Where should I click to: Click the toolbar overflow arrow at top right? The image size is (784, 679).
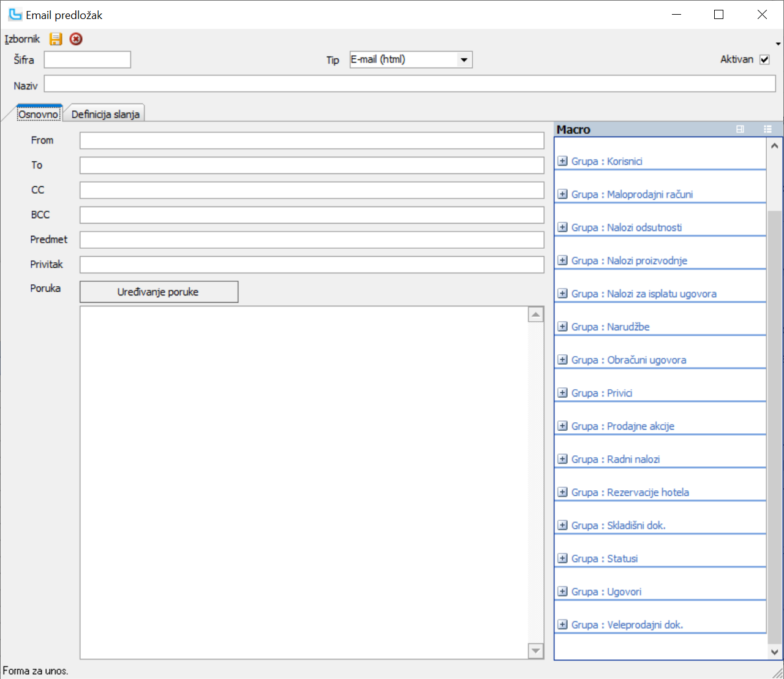click(778, 44)
